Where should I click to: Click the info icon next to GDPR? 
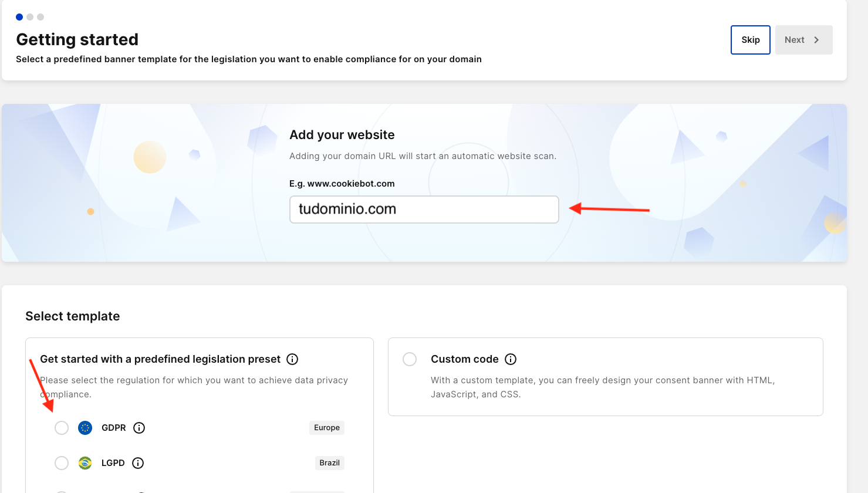pos(139,427)
